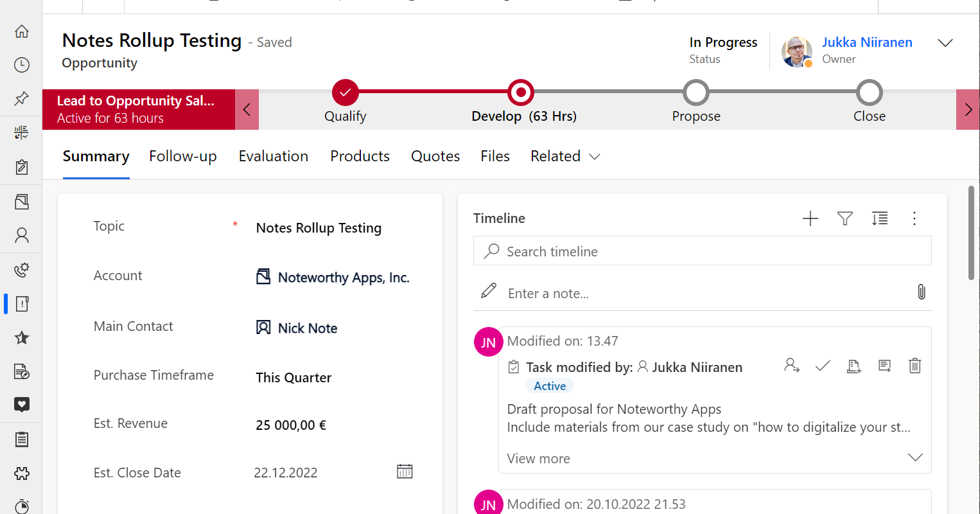Expand the header chevron next to Owner

[945, 43]
